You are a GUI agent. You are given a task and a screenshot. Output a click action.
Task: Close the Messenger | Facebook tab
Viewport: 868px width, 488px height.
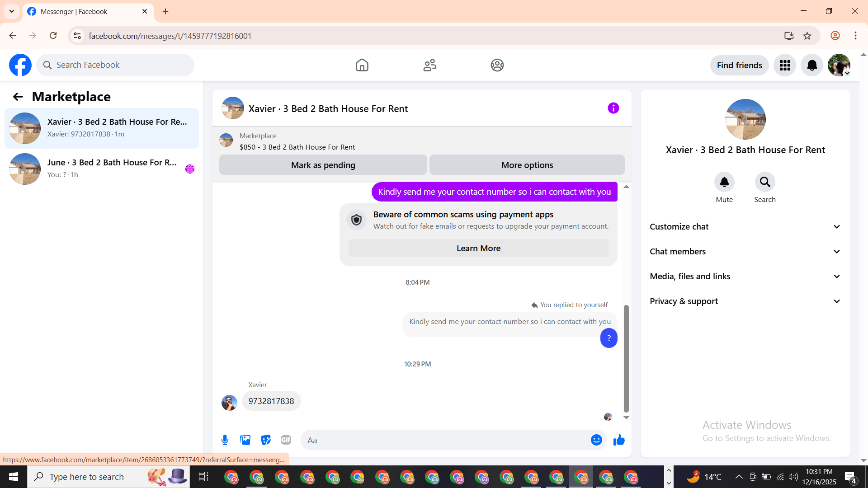tap(145, 11)
